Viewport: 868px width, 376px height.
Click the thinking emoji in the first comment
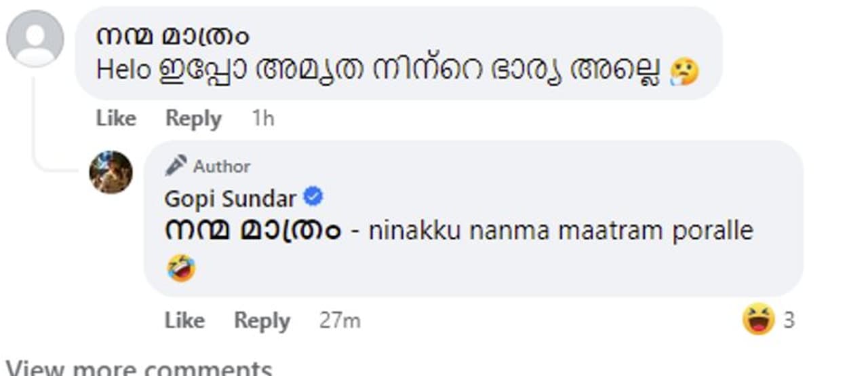pos(684,71)
